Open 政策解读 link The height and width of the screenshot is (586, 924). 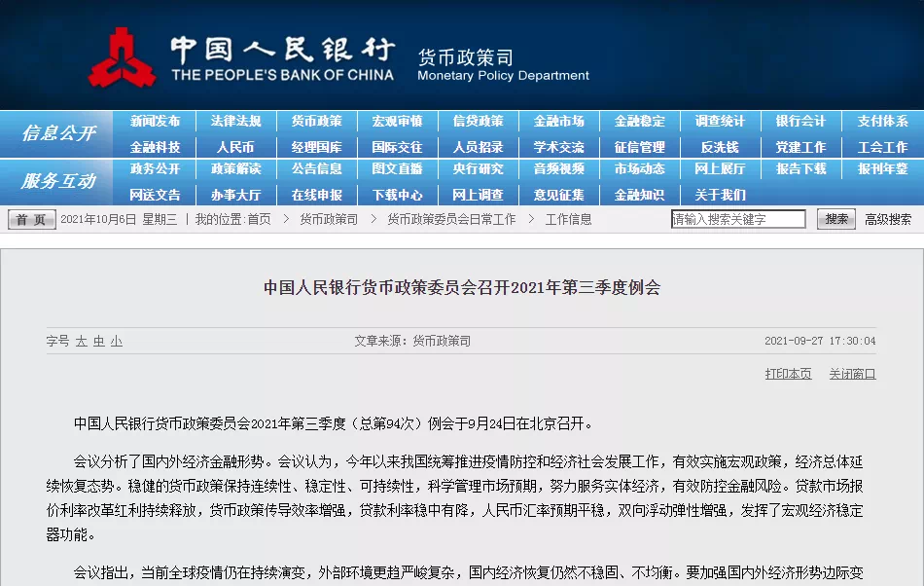click(x=235, y=168)
